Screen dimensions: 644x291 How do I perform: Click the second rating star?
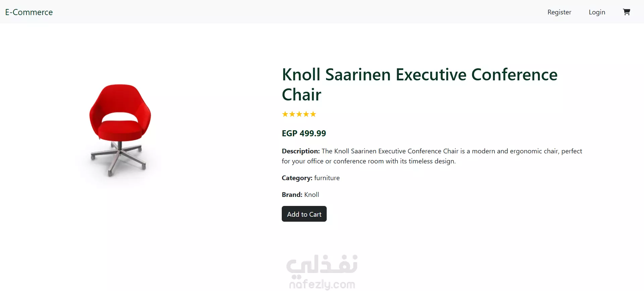click(x=292, y=114)
